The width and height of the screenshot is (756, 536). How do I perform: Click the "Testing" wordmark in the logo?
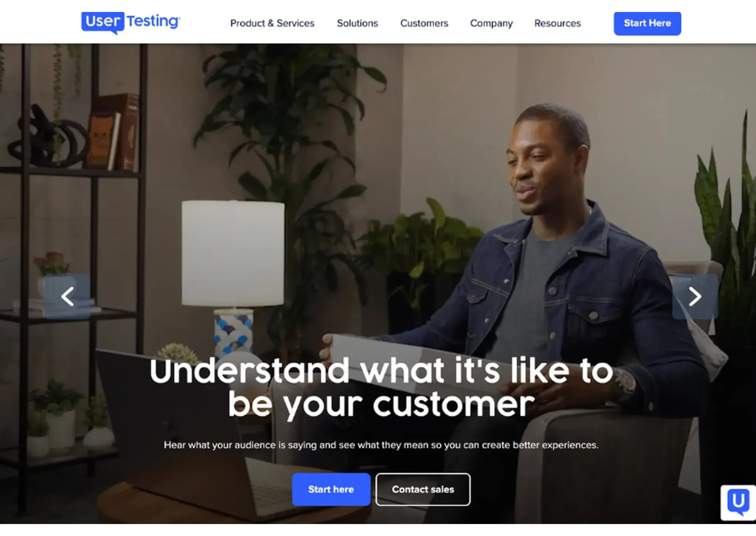(x=153, y=21)
